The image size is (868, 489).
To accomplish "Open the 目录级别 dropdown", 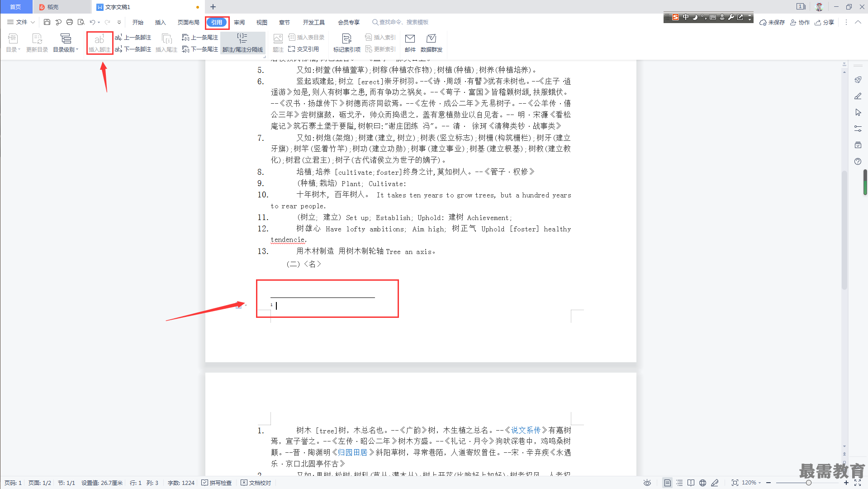I will pyautogui.click(x=66, y=43).
